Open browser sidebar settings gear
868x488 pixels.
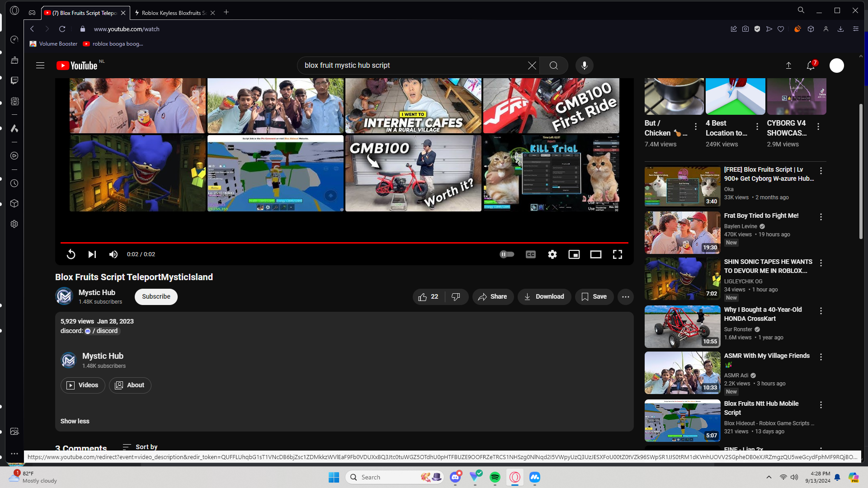coord(14,224)
